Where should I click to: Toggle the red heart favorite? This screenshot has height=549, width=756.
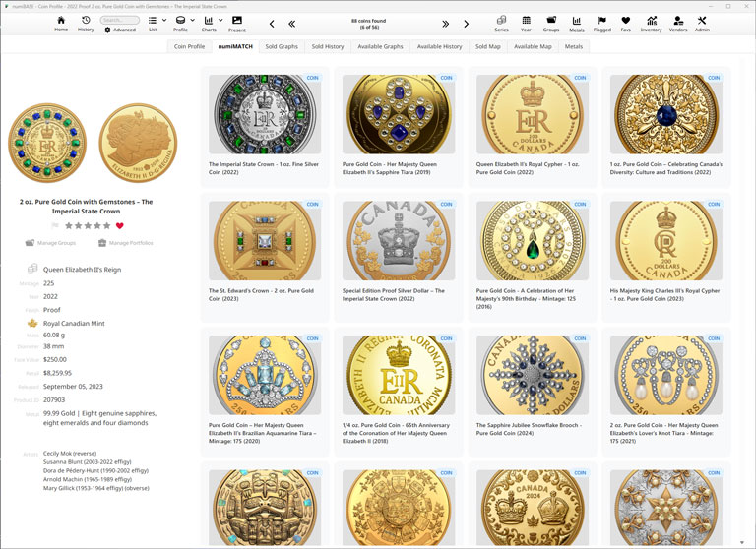point(120,225)
